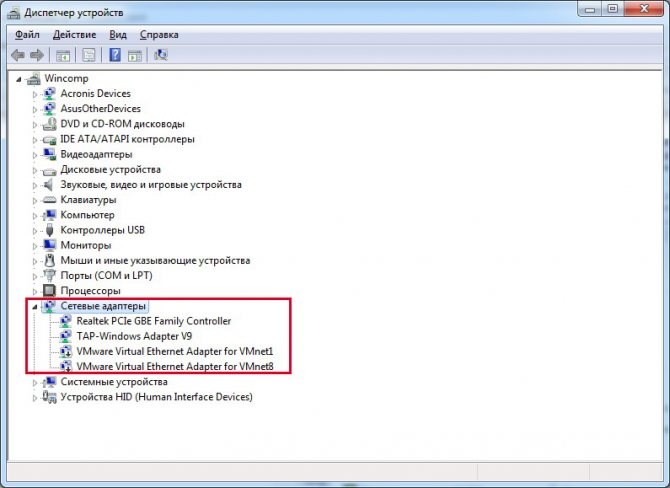Click the Видеоадаптеры display icon

[x=50, y=154]
